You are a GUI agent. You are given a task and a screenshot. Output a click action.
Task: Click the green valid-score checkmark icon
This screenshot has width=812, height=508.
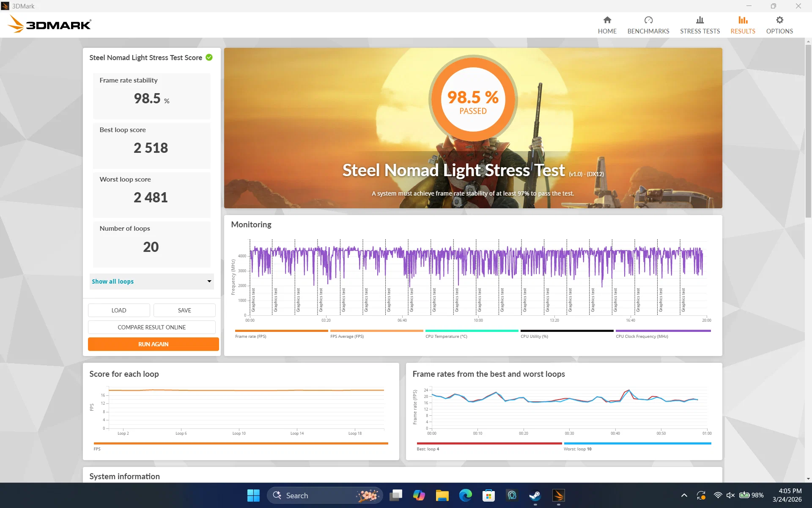(x=209, y=57)
